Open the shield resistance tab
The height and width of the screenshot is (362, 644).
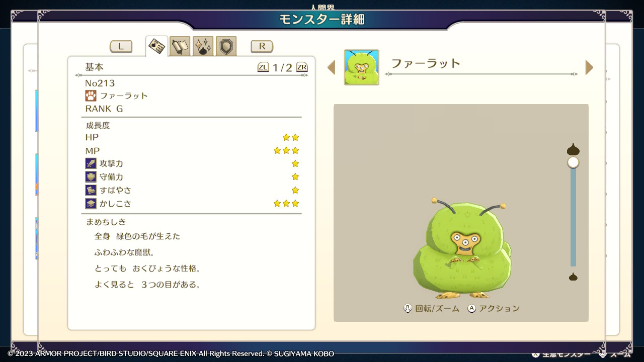click(226, 46)
